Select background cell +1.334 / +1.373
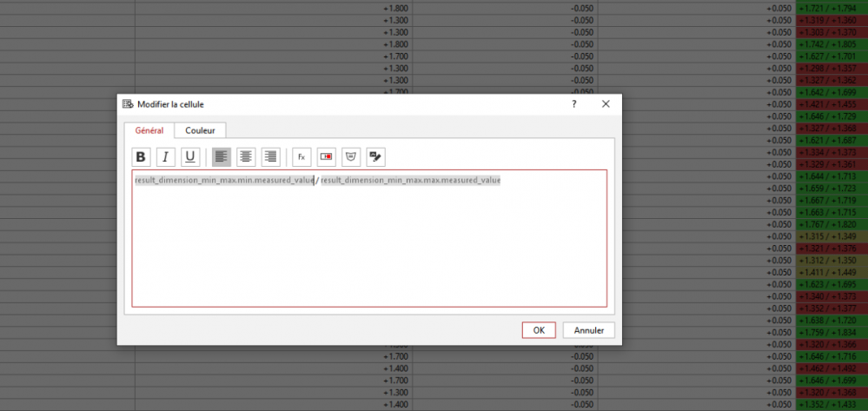This screenshot has height=411, width=868. (832, 152)
